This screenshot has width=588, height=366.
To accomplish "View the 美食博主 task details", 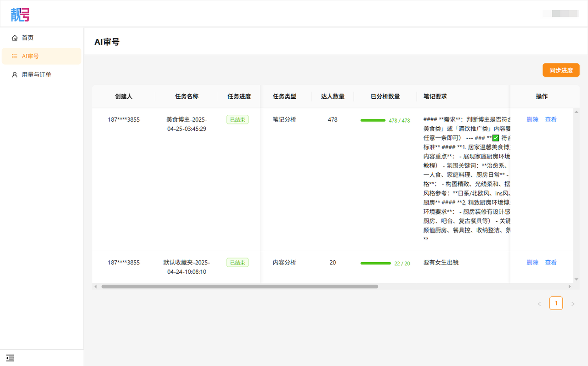I will click(x=551, y=119).
